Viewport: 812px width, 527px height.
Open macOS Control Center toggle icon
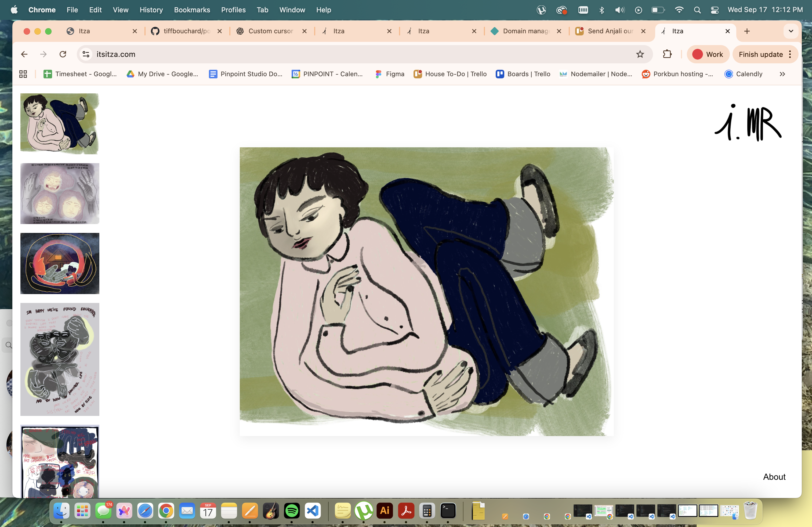(x=715, y=10)
